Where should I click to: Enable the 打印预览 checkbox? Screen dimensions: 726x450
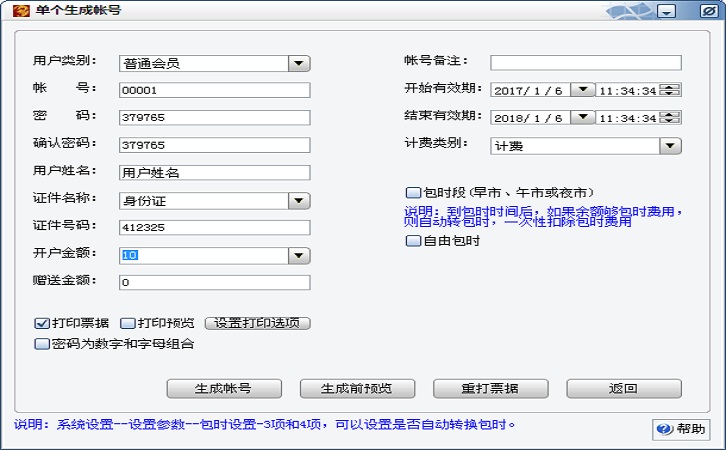127,323
